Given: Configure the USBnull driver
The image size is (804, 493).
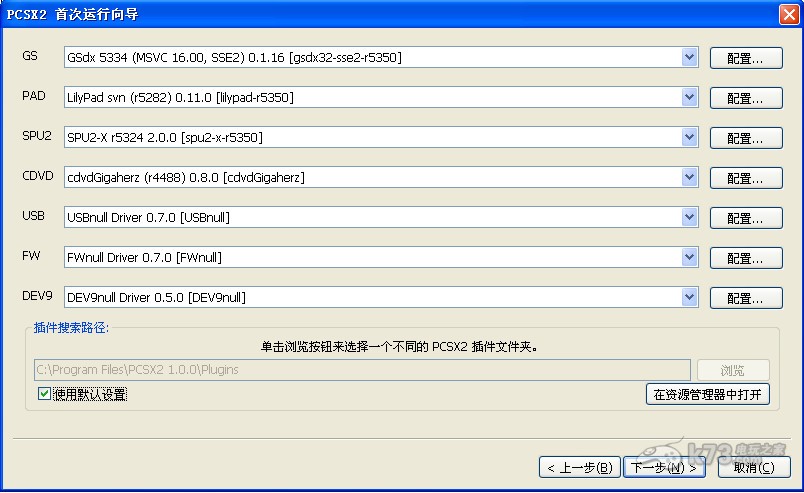Looking at the screenshot, I should click(745, 218).
